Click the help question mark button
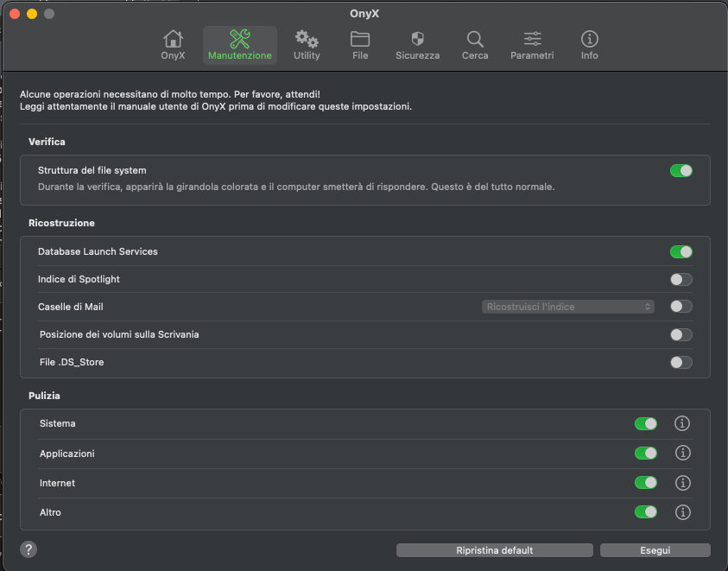 (x=28, y=549)
